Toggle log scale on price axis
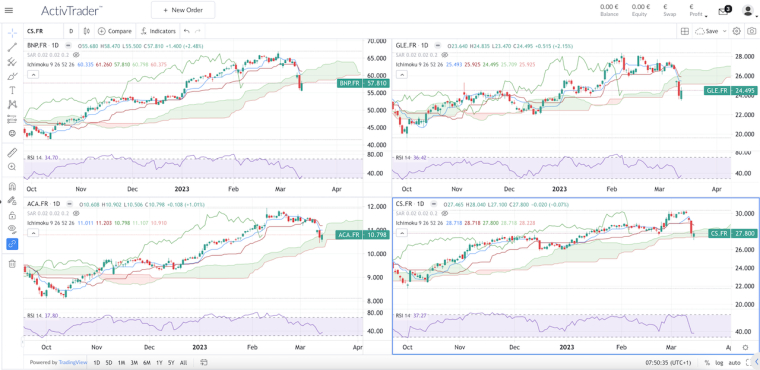 coord(719,362)
